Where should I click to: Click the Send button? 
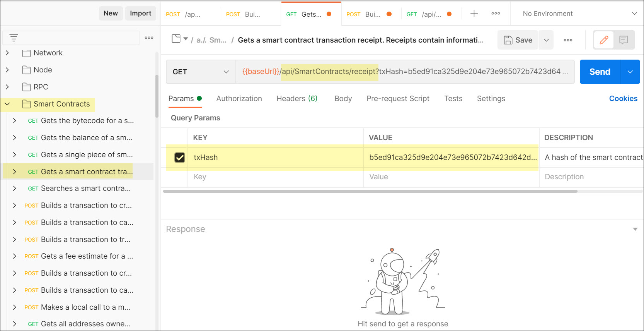(600, 72)
